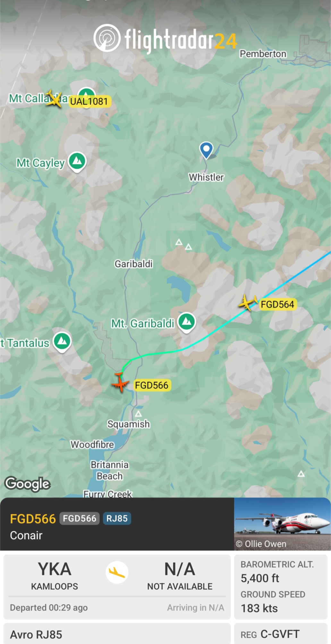331x644 pixels.
Task: Click the Flightradar24 radar logo
Action: click(107, 38)
